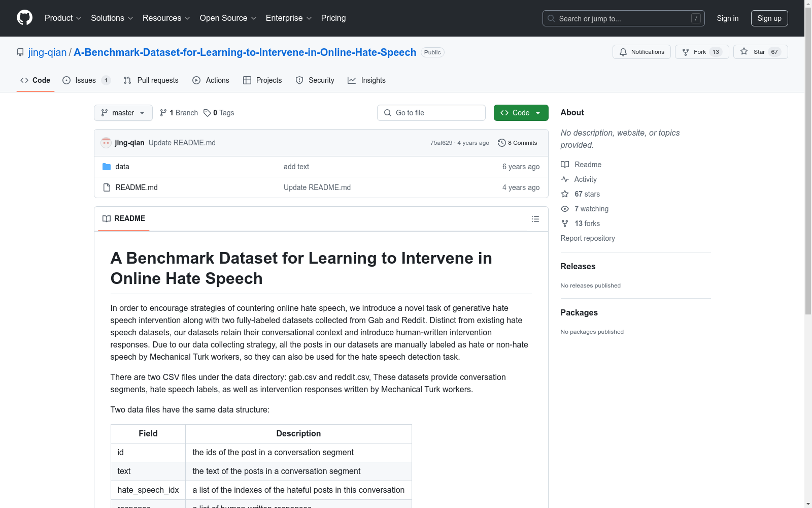812x508 pixels.
Task: Switch to the Insights tab
Action: click(x=366, y=80)
